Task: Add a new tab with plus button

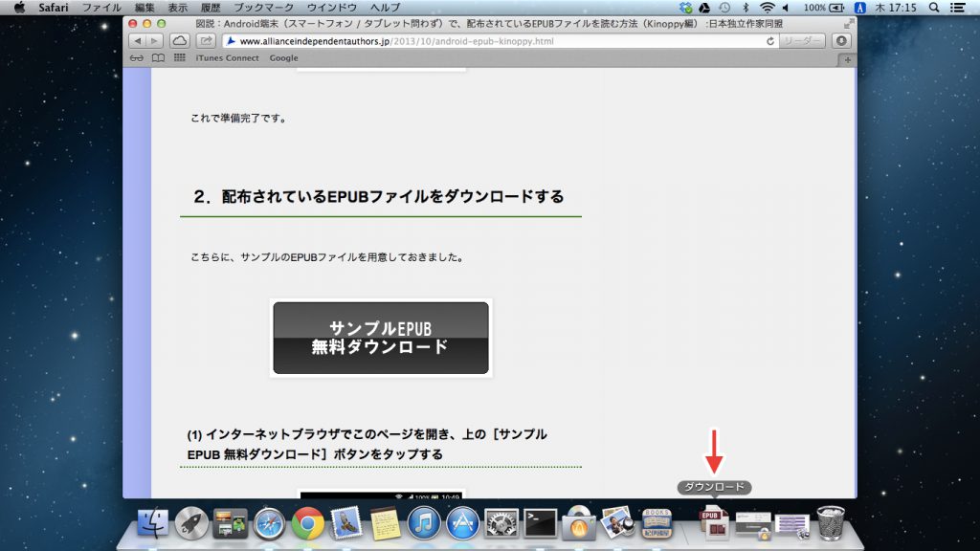Action: 847,60
